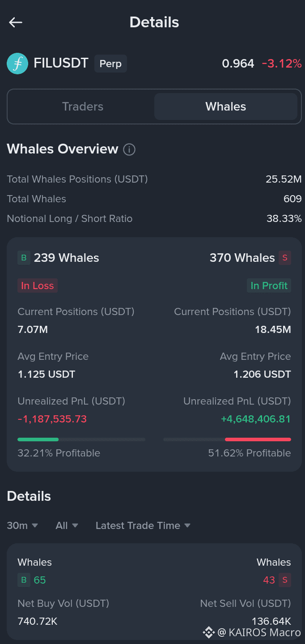Go back using the arrow icon
The width and height of the screenshot is (305, 644).
pyautogui.click(x=16, y=22)
